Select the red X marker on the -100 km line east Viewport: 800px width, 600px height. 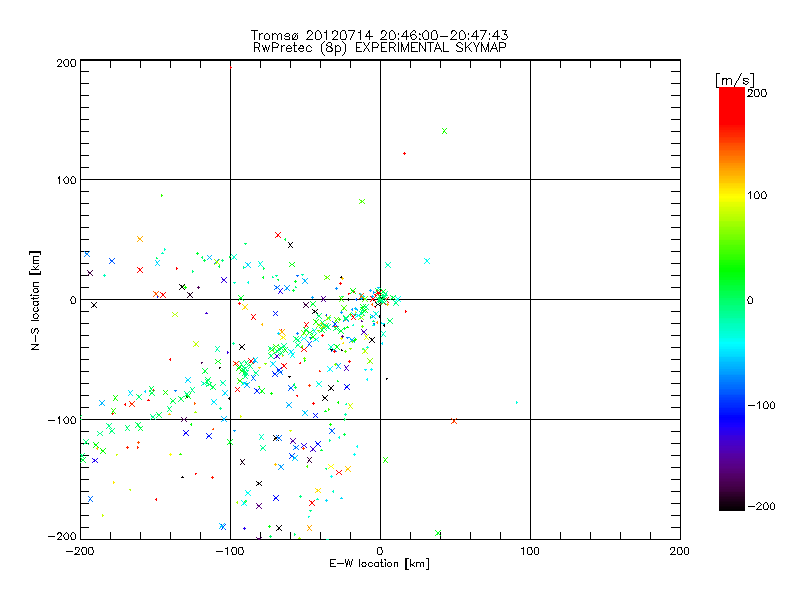pyautogui.click(x=454, y=421)
